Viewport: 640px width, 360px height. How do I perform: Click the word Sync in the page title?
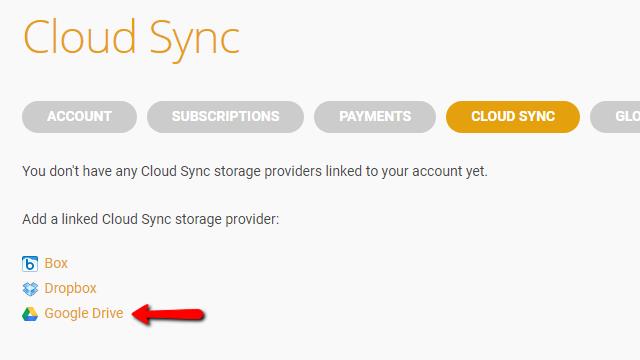(194, 41)
